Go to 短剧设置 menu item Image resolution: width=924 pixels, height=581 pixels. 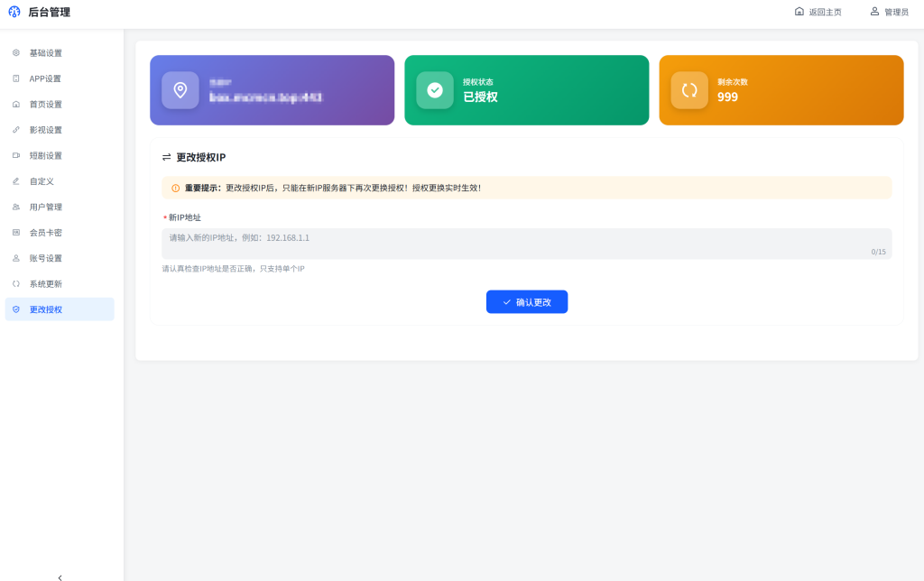point(60,155)
